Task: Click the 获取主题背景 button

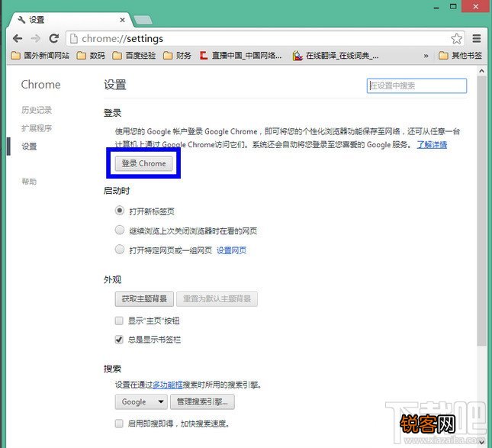Action: coord(144,299)
